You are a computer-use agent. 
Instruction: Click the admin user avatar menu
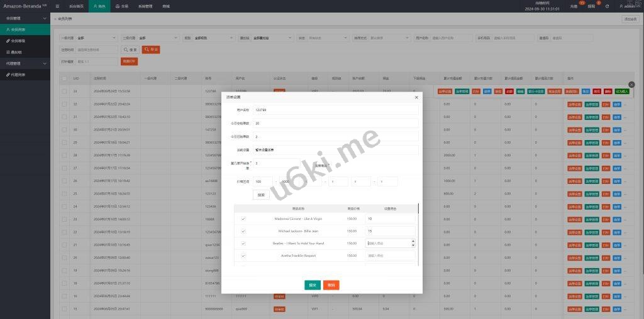625,6
